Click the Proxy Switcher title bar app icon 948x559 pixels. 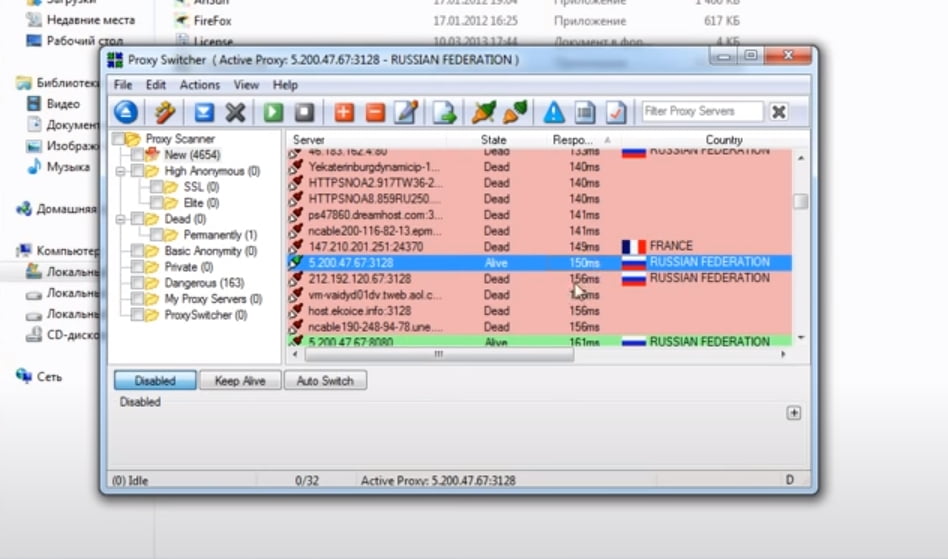pos(115,60)
